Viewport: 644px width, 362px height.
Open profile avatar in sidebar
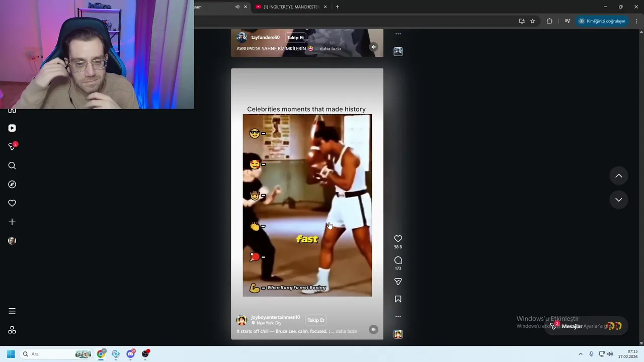[x=12, y=241]
